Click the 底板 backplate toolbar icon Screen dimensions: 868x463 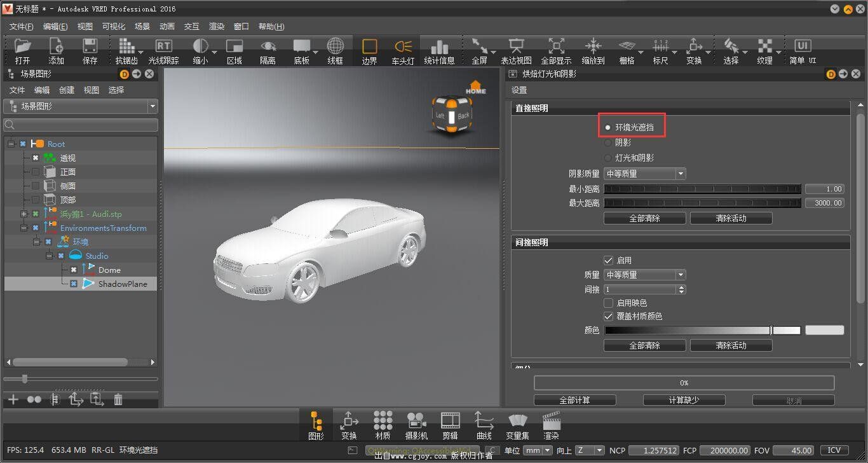coord(301,46)
